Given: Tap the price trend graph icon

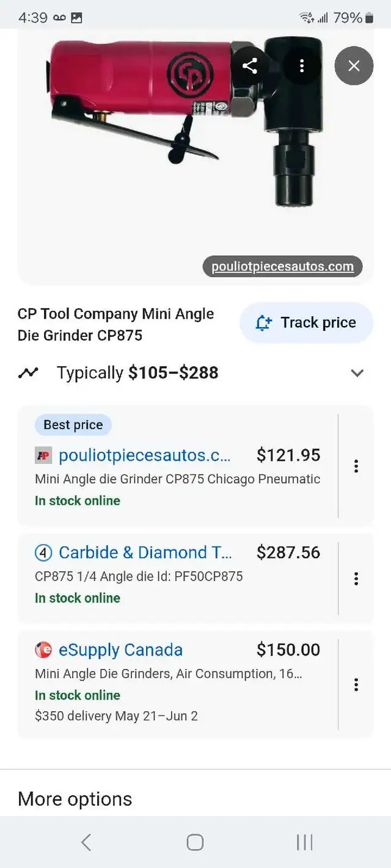Looking at the screenshot, I should pos(28,372).
